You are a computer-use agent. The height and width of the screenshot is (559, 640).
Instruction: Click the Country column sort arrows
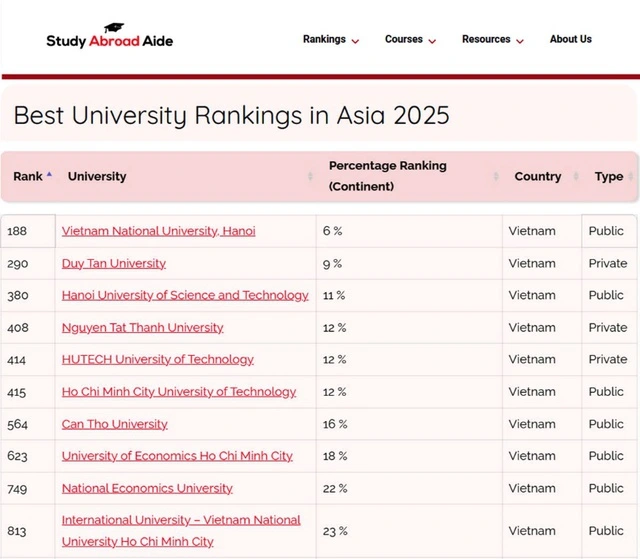point(576,176)
